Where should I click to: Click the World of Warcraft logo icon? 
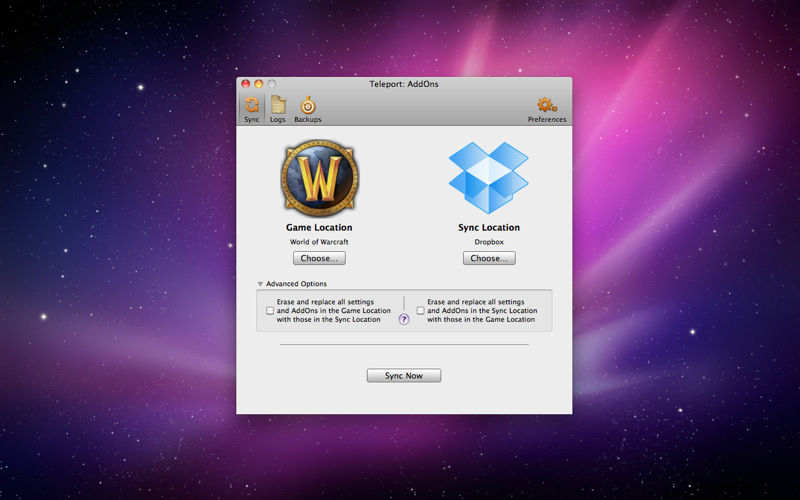click(319, 178)
